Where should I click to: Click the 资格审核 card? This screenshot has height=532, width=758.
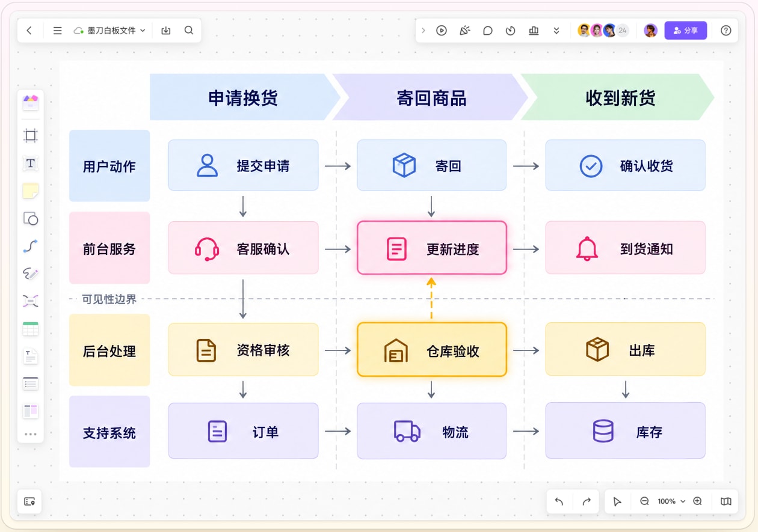pos(243,350)
